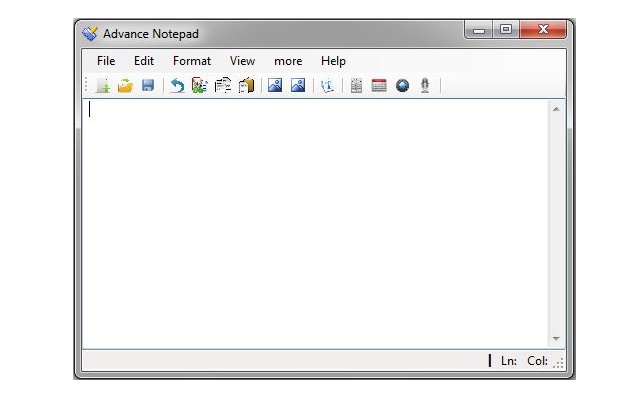
Task: Click the Copy icon in toolbar
Action: pyautogui.click(x=222, y=86)
